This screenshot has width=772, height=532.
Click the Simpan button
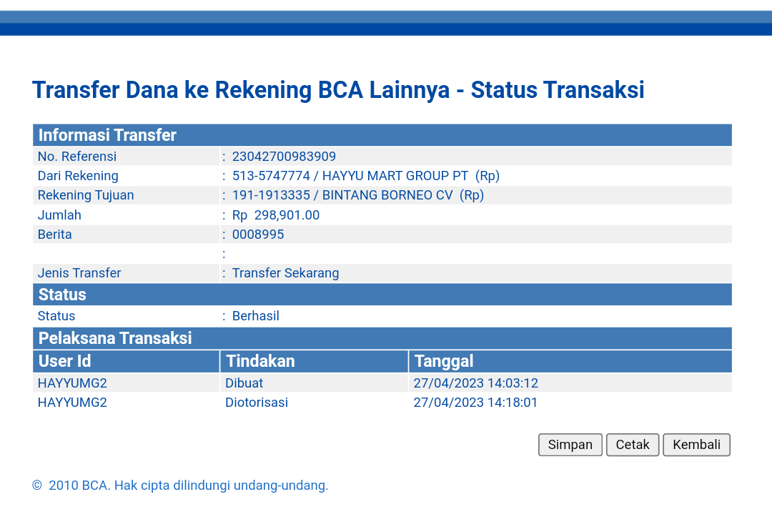pos(570,445)
